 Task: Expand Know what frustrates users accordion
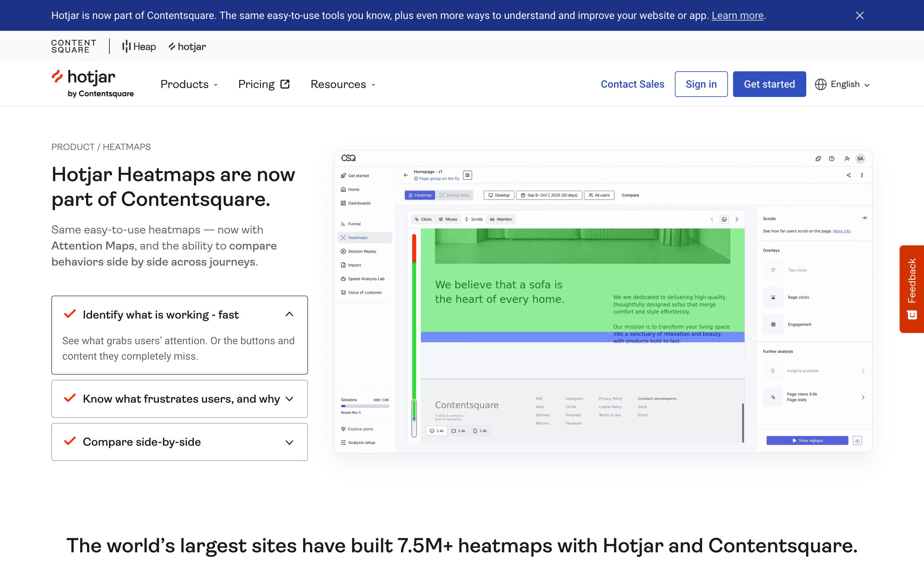tap(179, 399)
